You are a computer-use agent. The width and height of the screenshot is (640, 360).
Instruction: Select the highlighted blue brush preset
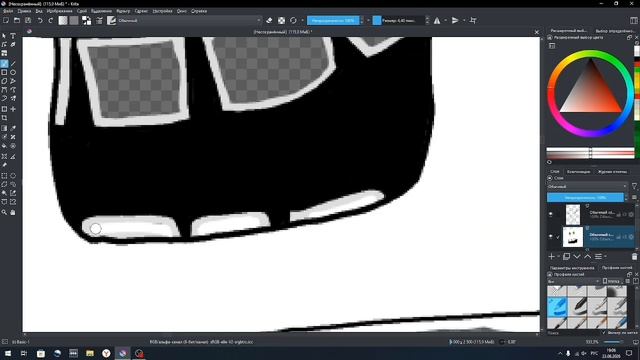pos(557,307)
